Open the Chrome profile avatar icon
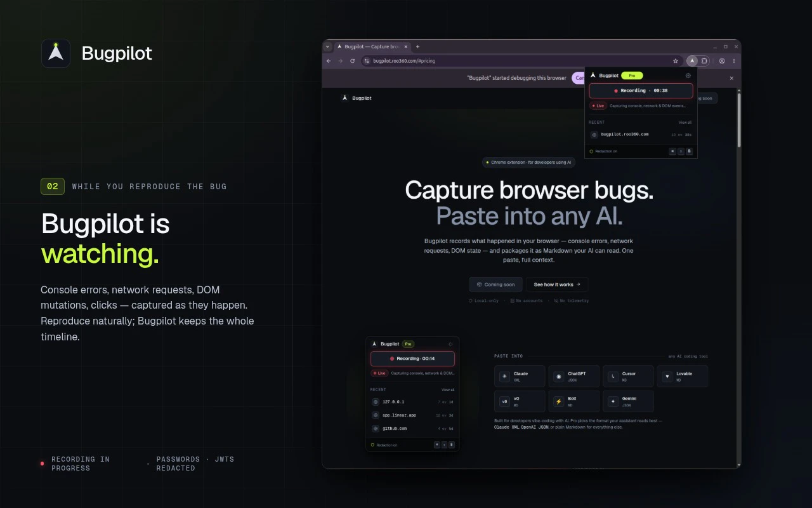Screen dimensions: 812x508 (x=722, y=61)
